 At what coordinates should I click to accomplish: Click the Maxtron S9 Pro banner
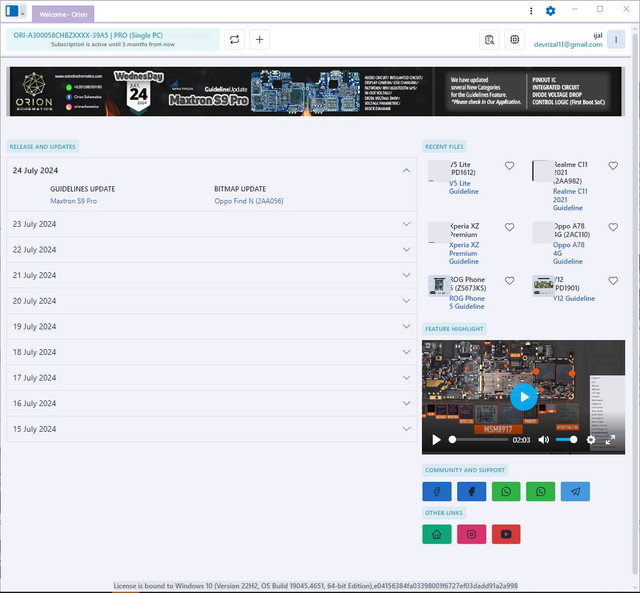[x=315, y=91]
